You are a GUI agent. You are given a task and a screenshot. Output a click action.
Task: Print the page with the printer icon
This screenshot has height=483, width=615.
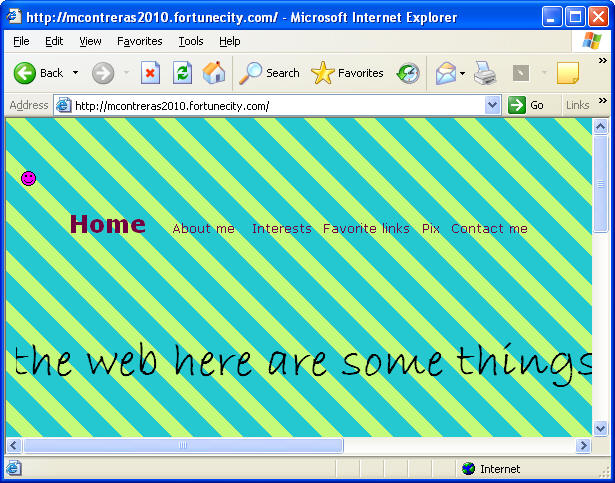click(485, 73)
